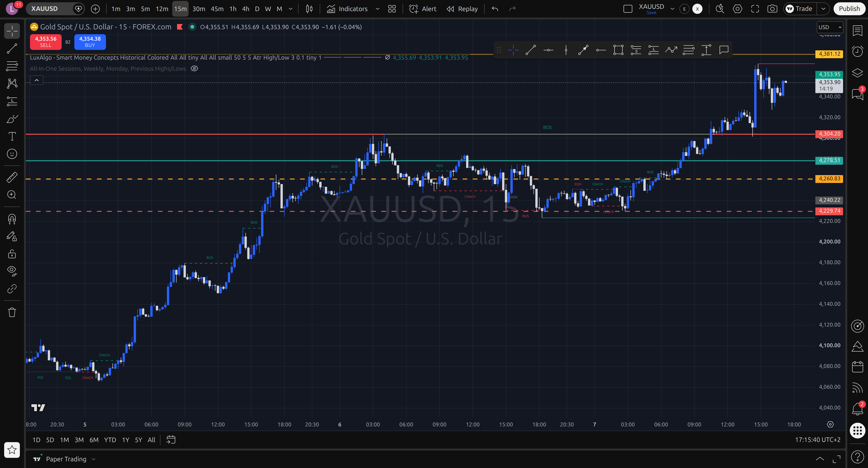The image size is (868, 468).
Task: Create an Alert
Action: [x=422, y=9]
